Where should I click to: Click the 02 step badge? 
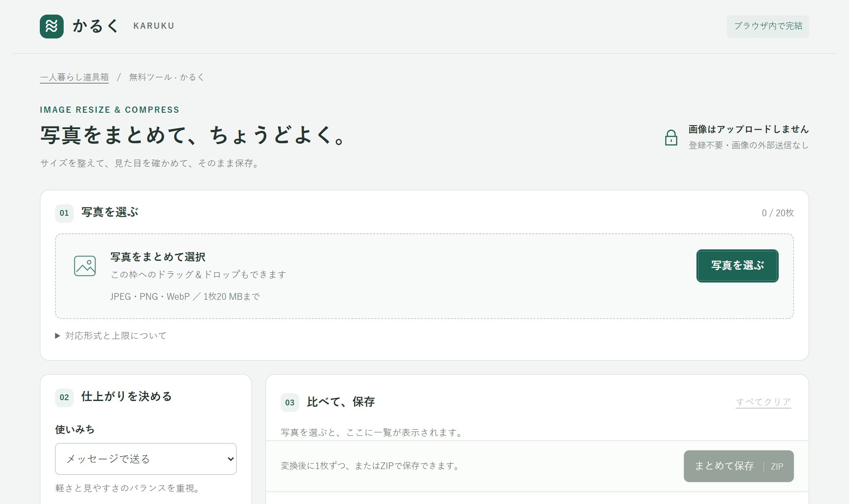[64, 397]
